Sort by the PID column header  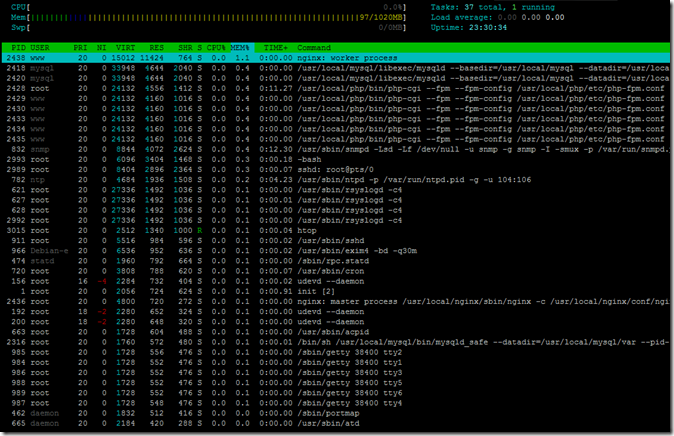pos(18,48)
